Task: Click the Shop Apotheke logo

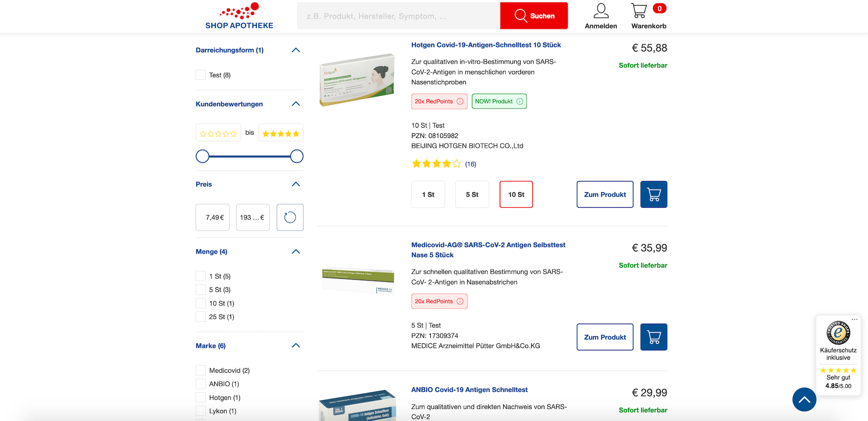Action: [x=239, y=16]
